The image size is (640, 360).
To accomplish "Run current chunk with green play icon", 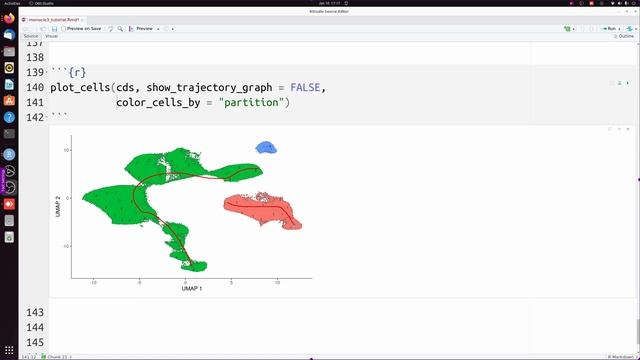I will [628, 83].
